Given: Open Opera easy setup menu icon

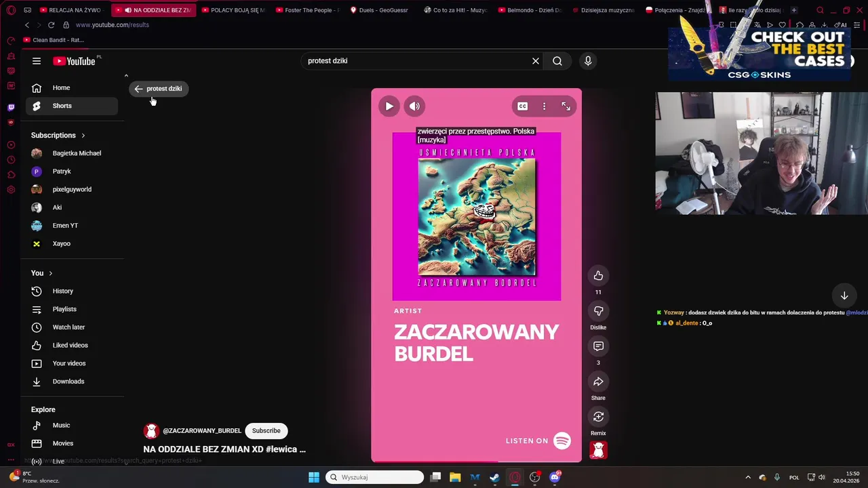Looking at the screenshot, I should click(858, 25).
